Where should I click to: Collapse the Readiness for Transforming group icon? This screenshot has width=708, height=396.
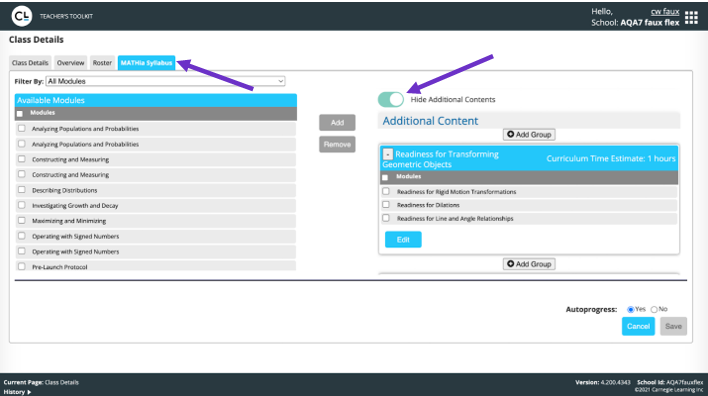click(387, 154)
